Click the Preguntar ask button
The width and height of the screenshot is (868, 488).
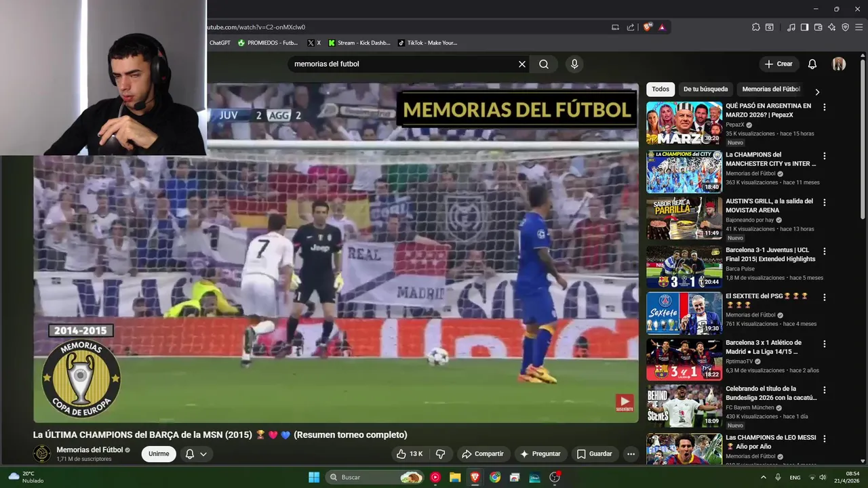(540, 454)
